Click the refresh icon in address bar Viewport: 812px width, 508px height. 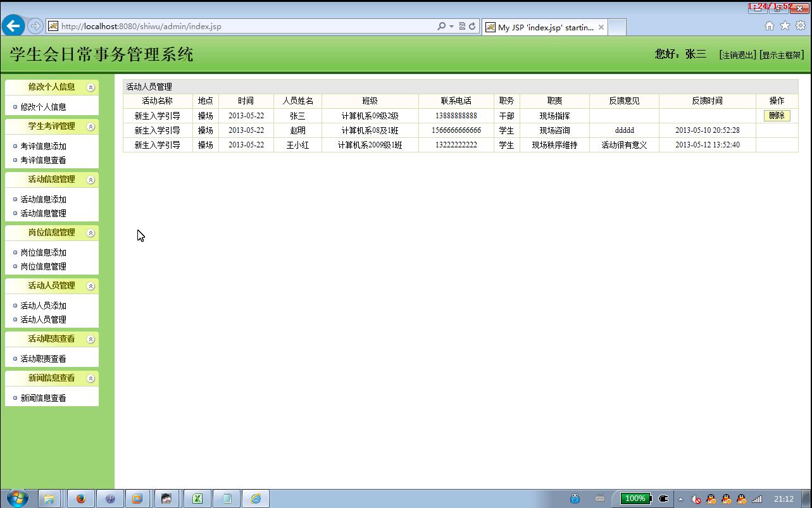[472, 26]
